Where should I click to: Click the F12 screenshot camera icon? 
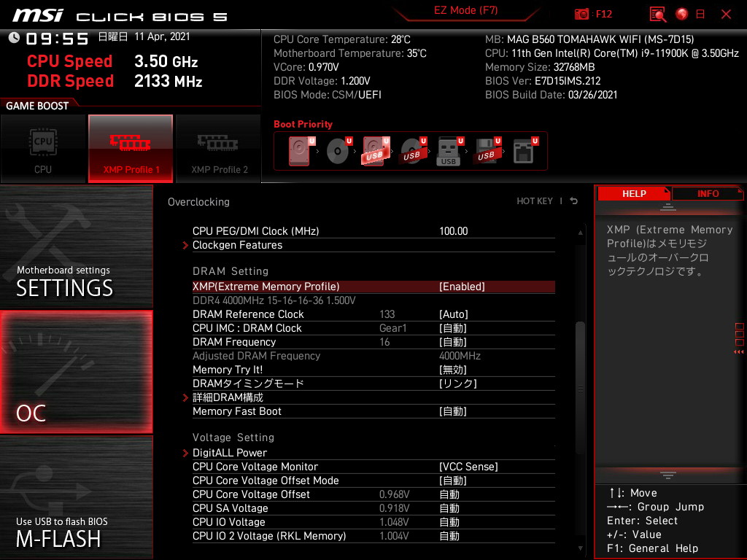[582, 14]
